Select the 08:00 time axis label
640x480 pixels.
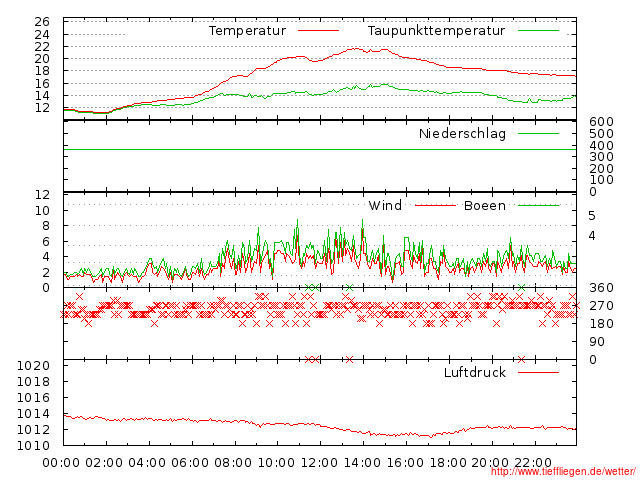pyautogui.click(x=233, y=463)
